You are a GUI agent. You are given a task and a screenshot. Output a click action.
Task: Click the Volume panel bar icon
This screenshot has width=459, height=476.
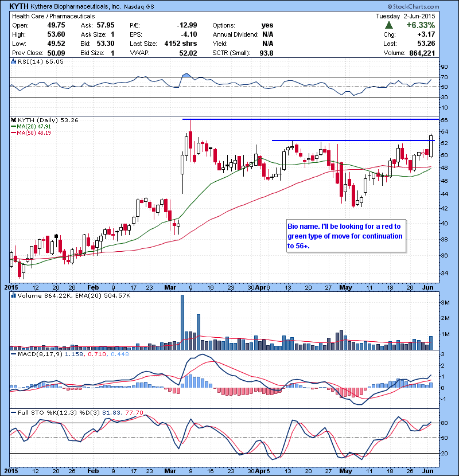pos(13,295)
